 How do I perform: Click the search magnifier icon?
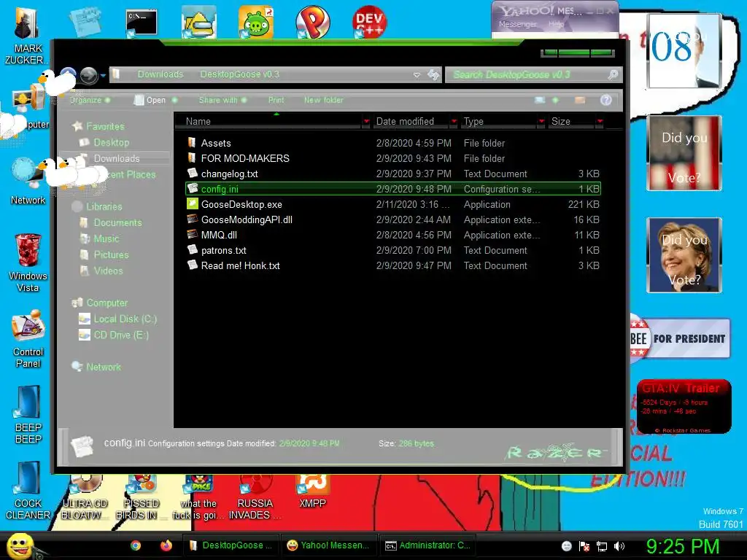click(x=614, y=74)
